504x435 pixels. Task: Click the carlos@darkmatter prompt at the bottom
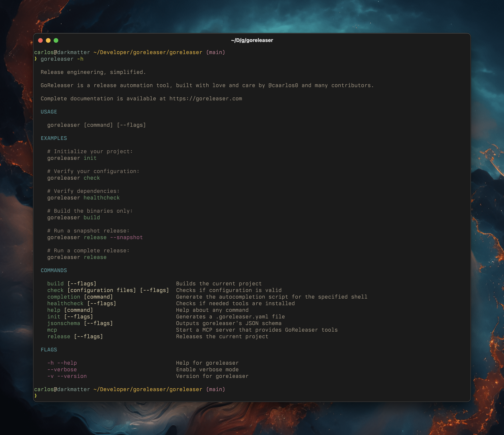pyautogui.click(x=62, y=390)
